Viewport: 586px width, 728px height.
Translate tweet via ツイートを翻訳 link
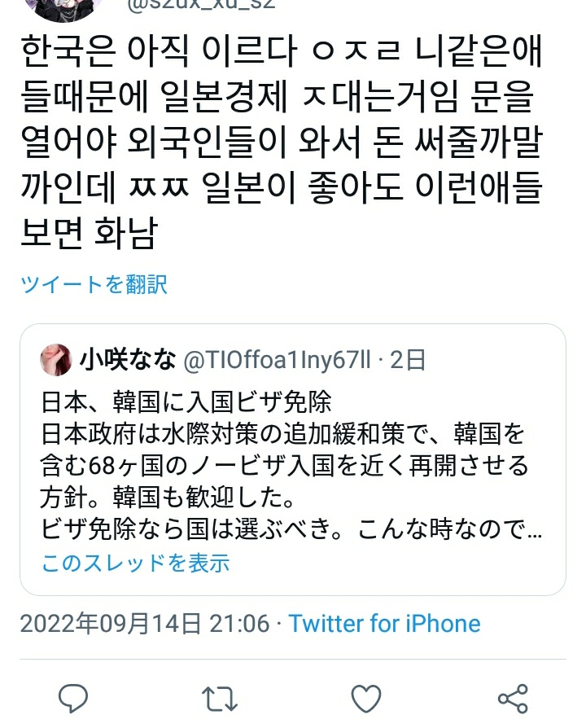(x=94, y=284)
